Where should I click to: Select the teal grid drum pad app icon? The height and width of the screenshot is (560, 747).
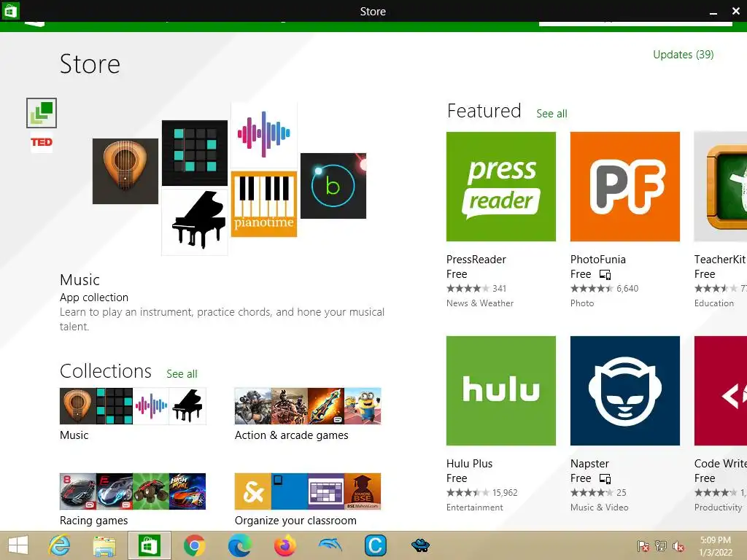click(x=195, y=153)
